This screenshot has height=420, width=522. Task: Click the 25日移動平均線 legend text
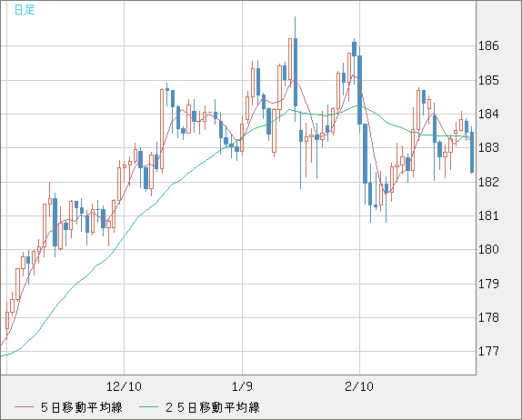[x=213, y=407]
